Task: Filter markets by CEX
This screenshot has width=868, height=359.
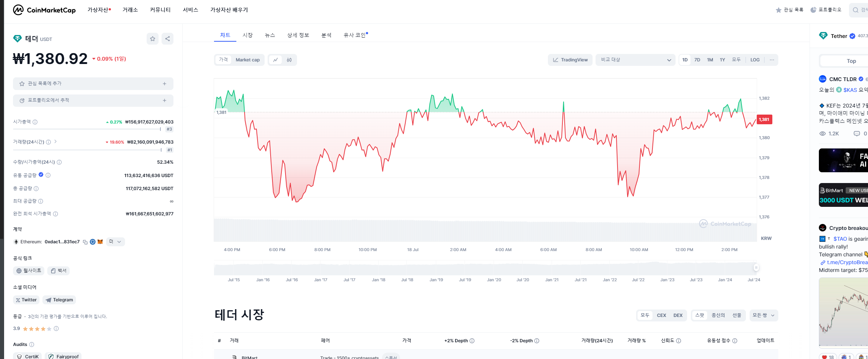Action: (661, 315)
